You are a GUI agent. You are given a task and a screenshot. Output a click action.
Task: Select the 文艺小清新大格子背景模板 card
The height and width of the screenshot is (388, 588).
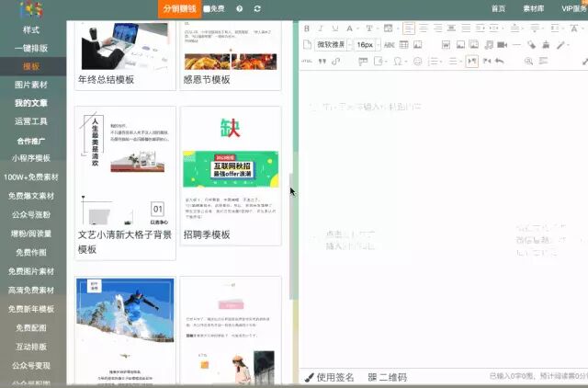pyautogui.click(x=125, y=183)
